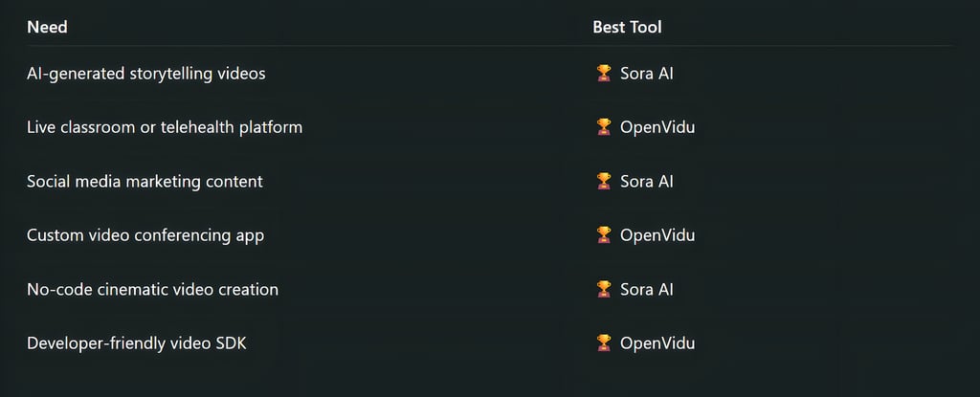Click Social media marketing content cell

click(x=145, y=182)
